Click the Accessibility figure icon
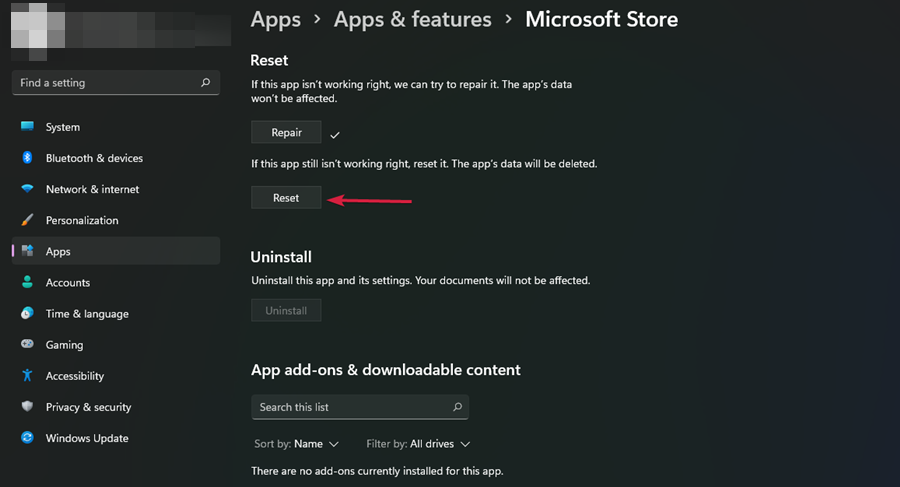The image size is (900, 487). coord(27,376)
